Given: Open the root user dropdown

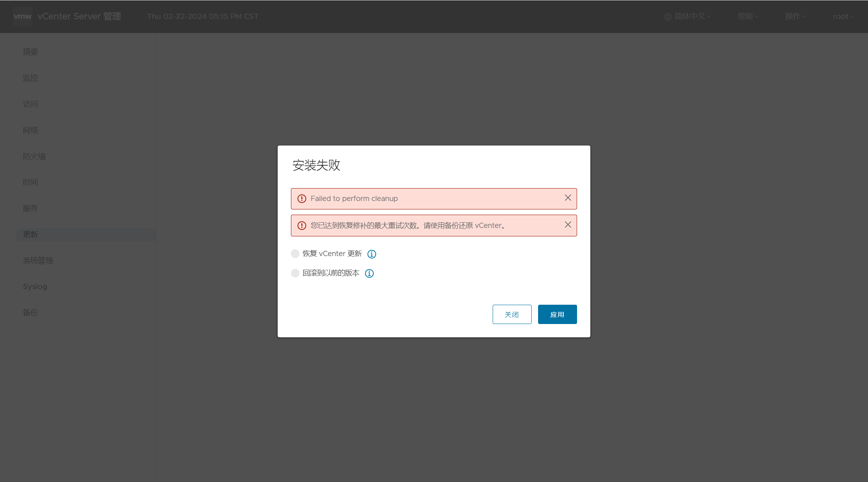Looking at the screenshot, I should [x=843, y=16].
